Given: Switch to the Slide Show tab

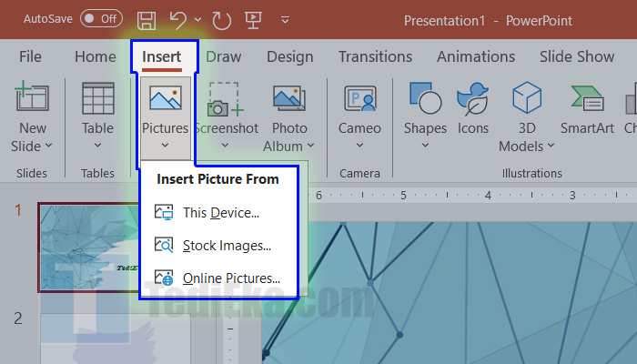Looking at the screenshot, I should [x=577, y=56].
